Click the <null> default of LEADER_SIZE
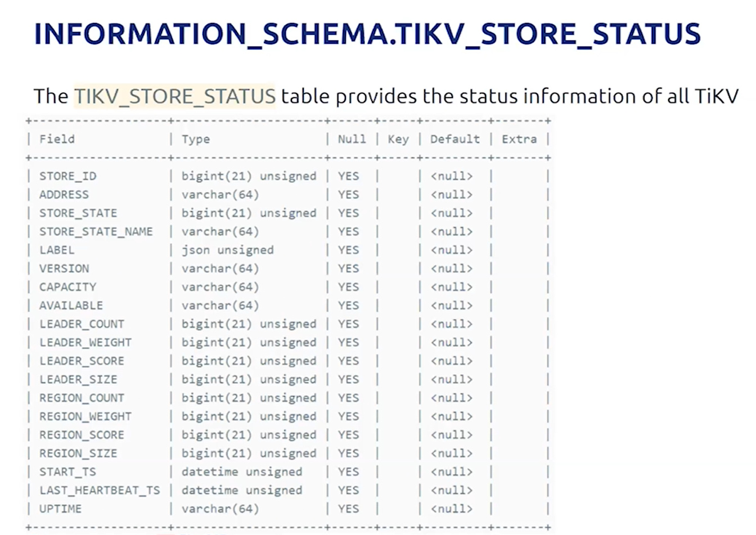Viewport: 756px width, 535px height. 452,380
